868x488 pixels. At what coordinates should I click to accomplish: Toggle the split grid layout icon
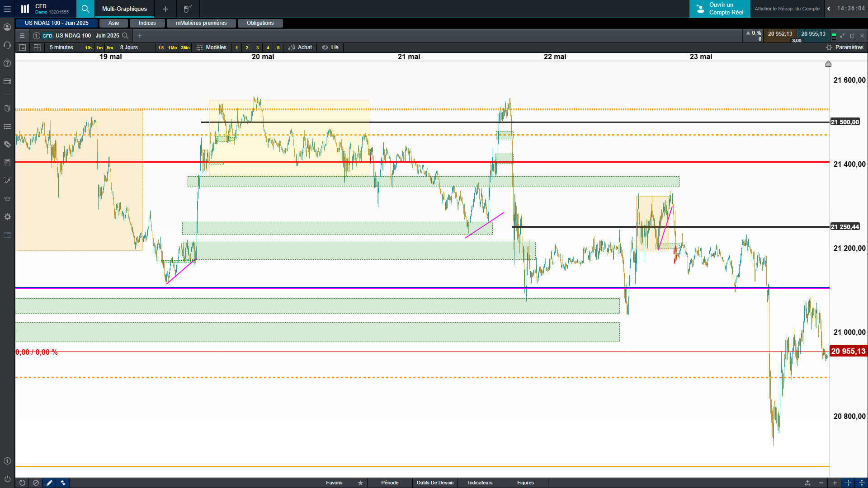[37, 47]
